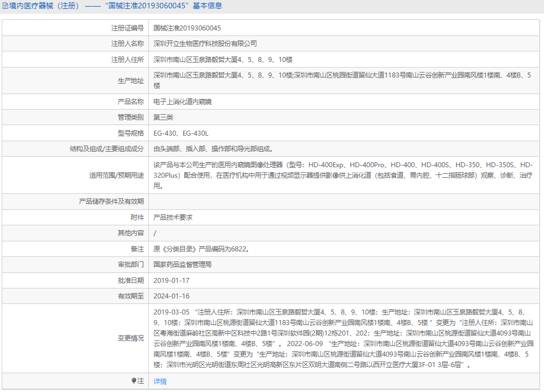The height and width of the screenshot is (392, 544).
Task: Click the 变更情况 label
Action: tap(131, 338)
